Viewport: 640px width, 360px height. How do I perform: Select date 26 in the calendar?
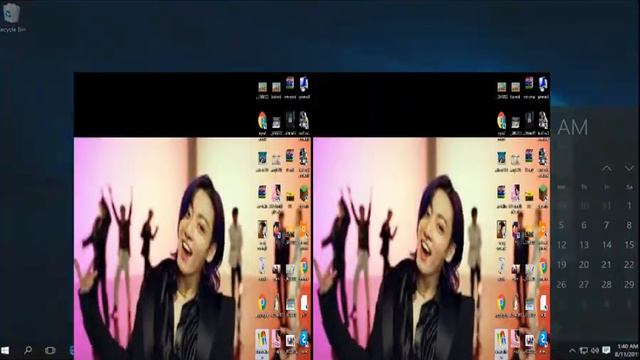561,284
